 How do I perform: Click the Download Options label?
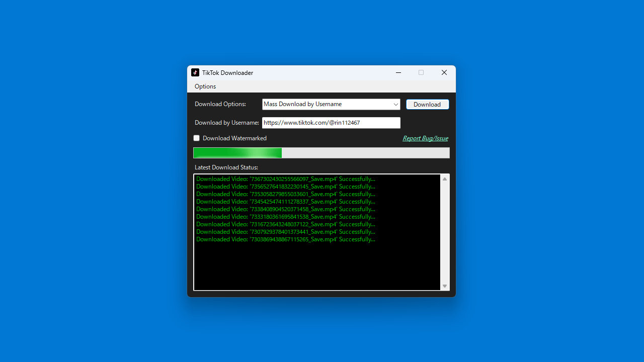220,104
